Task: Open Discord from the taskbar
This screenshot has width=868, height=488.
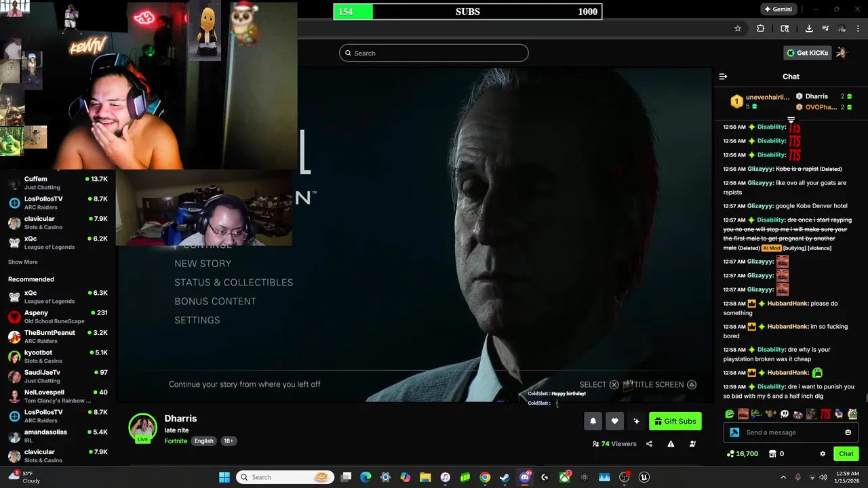Action: point(525,477)
